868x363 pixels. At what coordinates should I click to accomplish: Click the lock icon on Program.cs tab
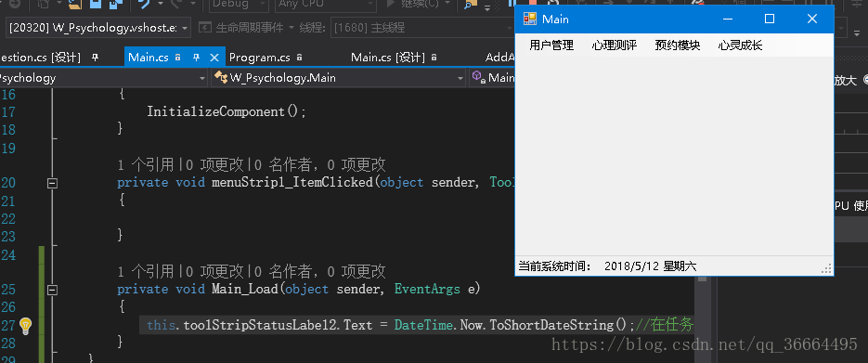(x=300, y=57)
